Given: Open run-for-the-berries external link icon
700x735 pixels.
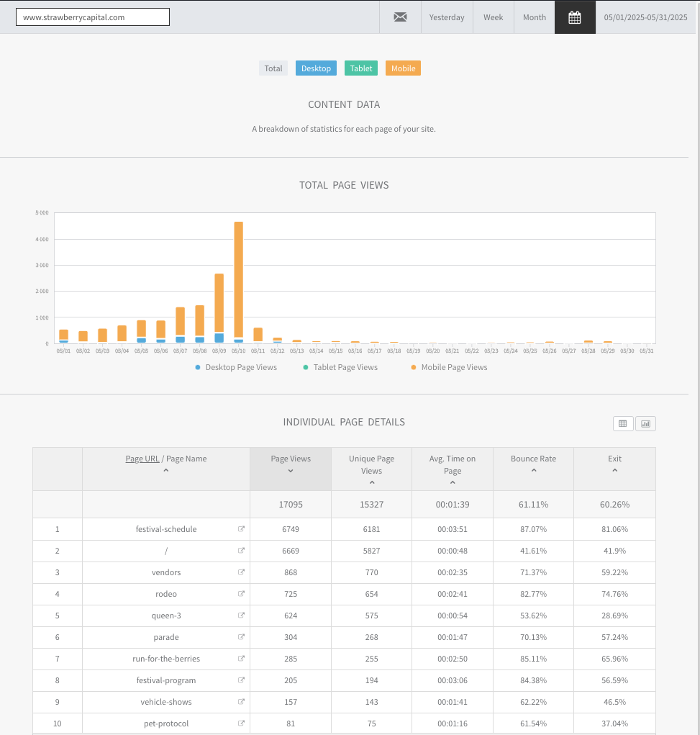Looking at the screenshot, I should [x=241, y=658].
